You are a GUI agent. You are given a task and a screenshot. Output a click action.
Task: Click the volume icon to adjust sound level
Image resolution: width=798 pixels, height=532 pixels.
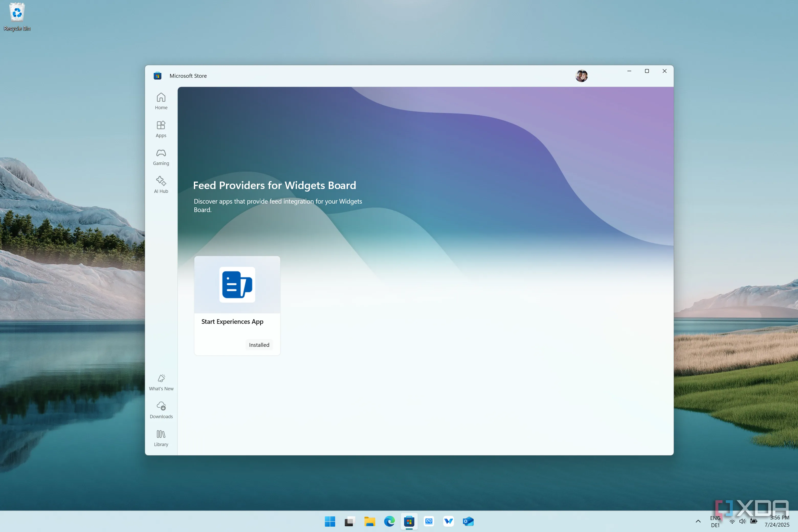tap(742, 522)
